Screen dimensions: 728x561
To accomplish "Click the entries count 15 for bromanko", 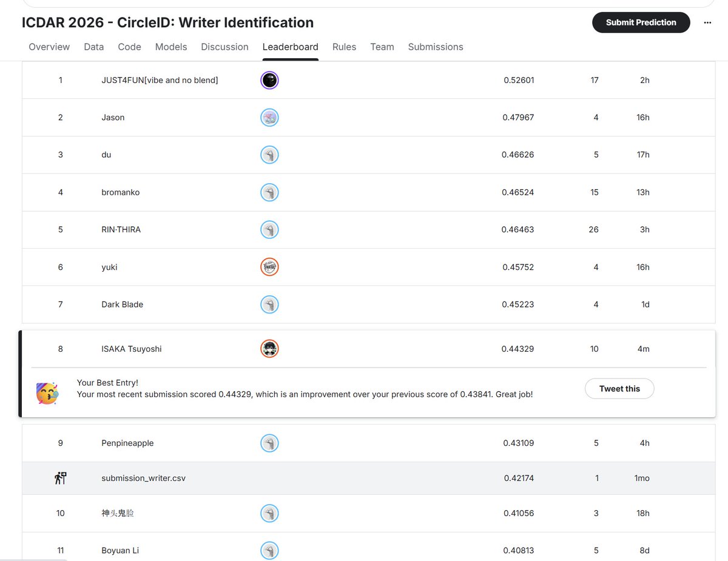I will point(595,192).
